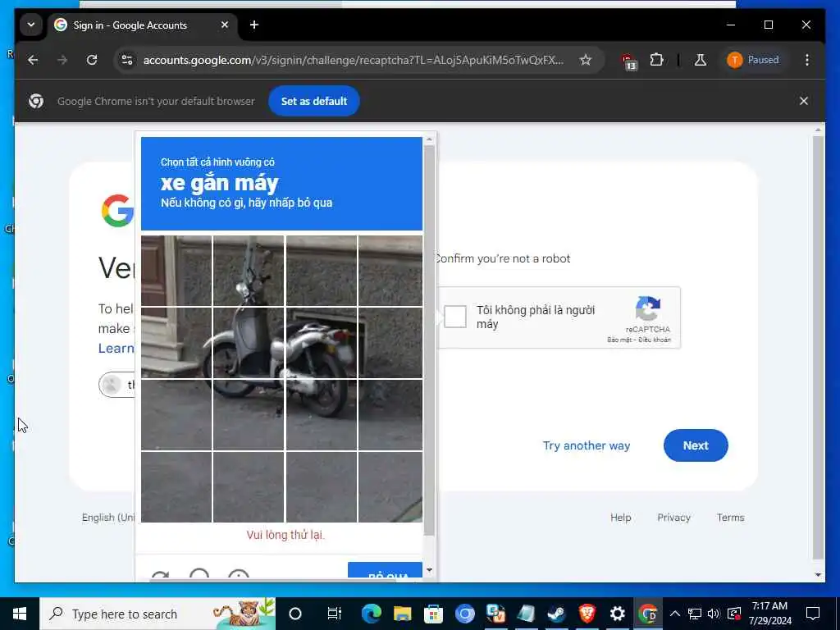Click captcha frame scrollbar down arrow
The height and width of the screenshot is (630, 840).
429,570
